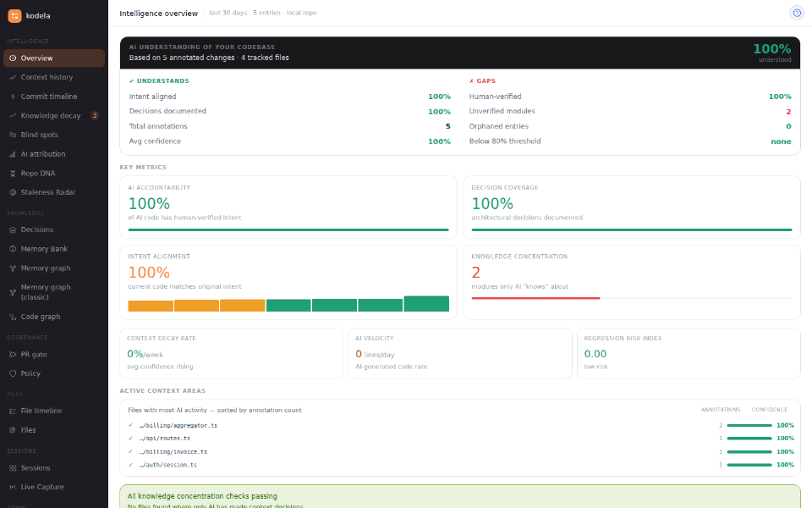
Task: Click the Repo DNA icon
Action: click(13, 173)
